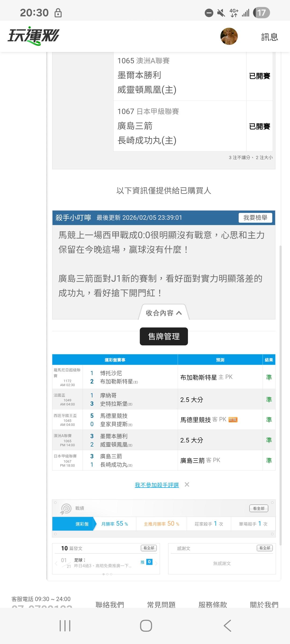Click 史特拉斯堡 team name
Viewport: 290px width, 644px height.
(x=114, y=404)
